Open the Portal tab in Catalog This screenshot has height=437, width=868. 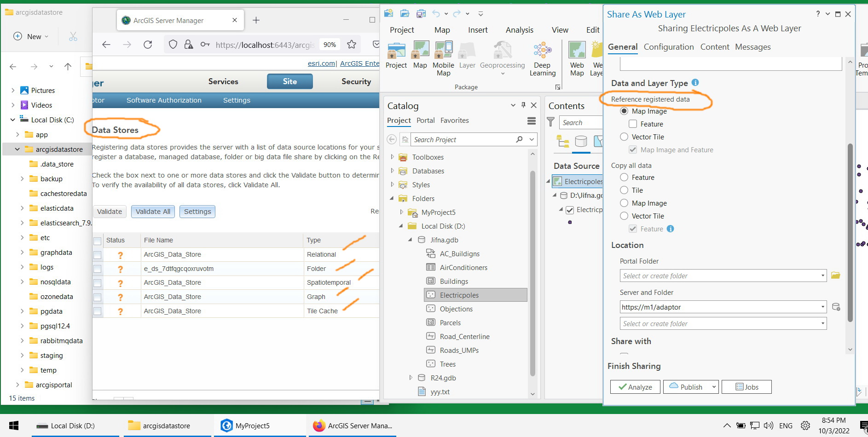[x=425, y=121]
